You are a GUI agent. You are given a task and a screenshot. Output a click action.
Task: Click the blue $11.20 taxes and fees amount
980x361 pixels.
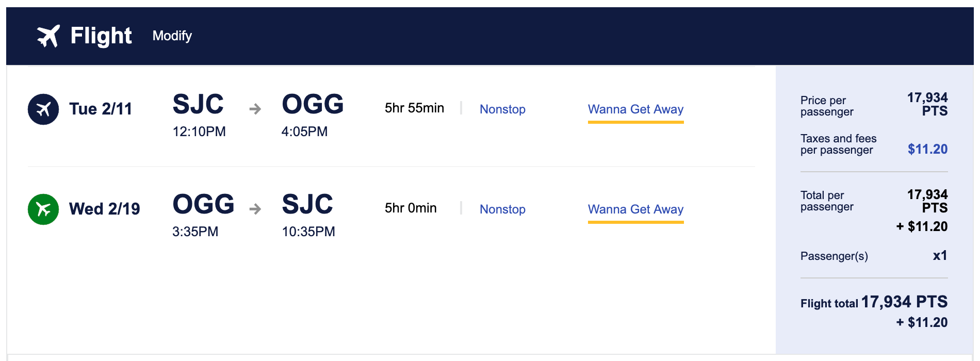927,149
